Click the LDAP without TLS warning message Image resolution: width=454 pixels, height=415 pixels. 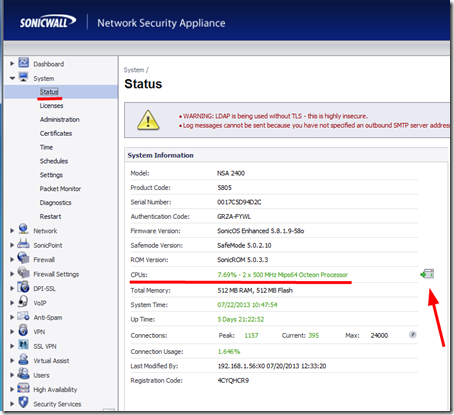tap(275, 116)
